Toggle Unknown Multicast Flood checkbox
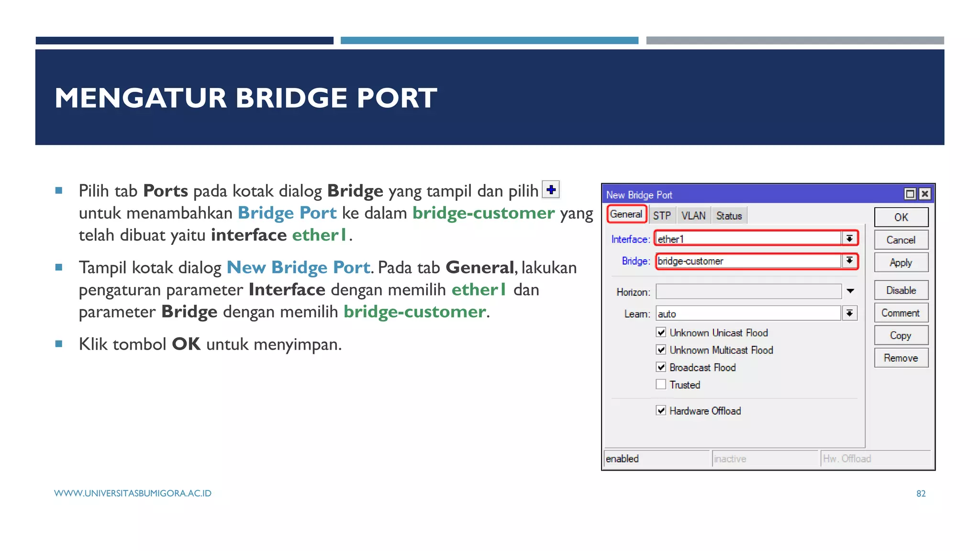The image size is (980, 551). (x=661, y=350)
